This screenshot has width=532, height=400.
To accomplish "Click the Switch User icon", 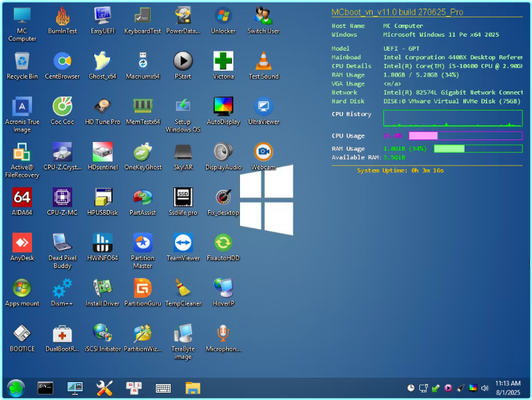I will click(x=263, y=21).
